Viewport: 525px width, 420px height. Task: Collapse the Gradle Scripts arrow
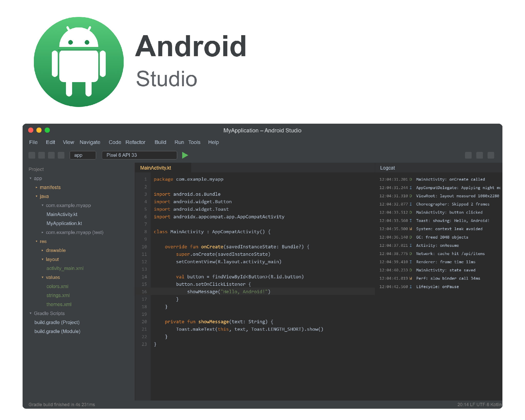pyautogui.click(x=31, y=313)
